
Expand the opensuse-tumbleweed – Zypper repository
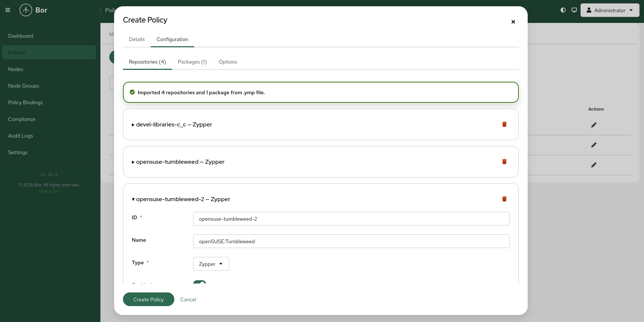click(178, 162)
